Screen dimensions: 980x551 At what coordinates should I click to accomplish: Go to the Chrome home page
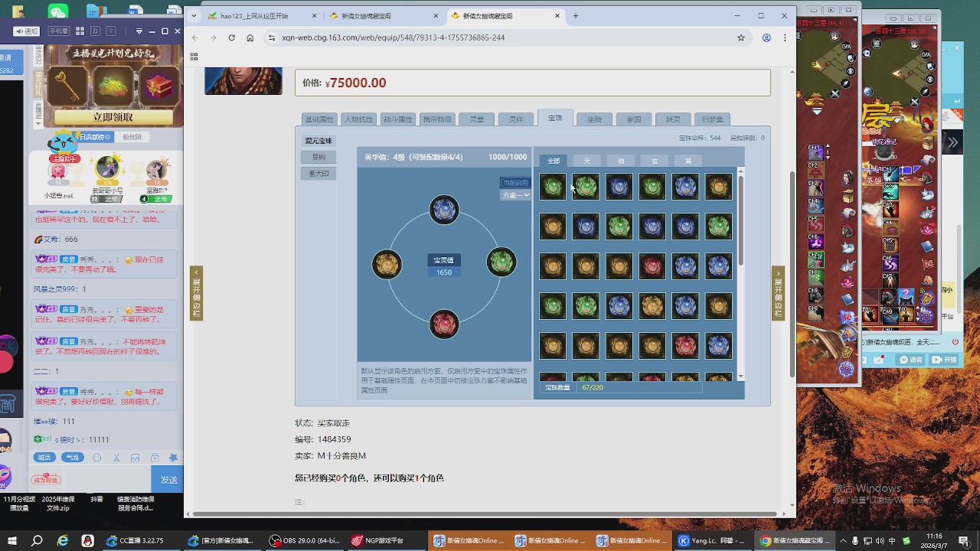click(x=250, y=37)
